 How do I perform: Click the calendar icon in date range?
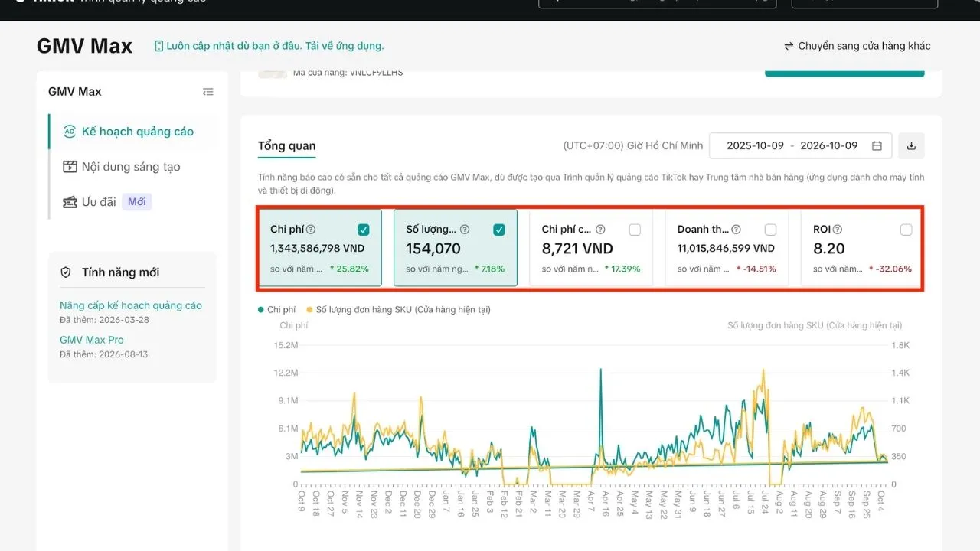point(877,145)
